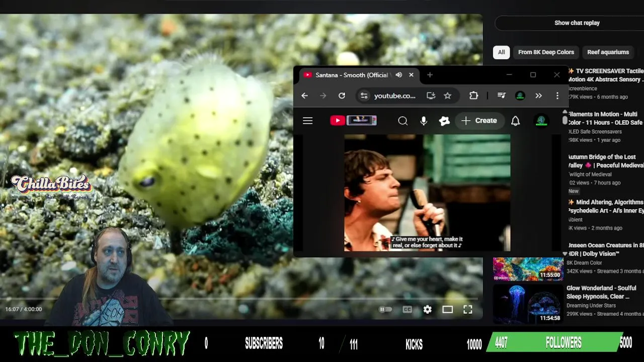Viewport: 644px width, 362px height.
Task: Open Mind Altering, Algorithms video link
Action: (x=606, y=206)
